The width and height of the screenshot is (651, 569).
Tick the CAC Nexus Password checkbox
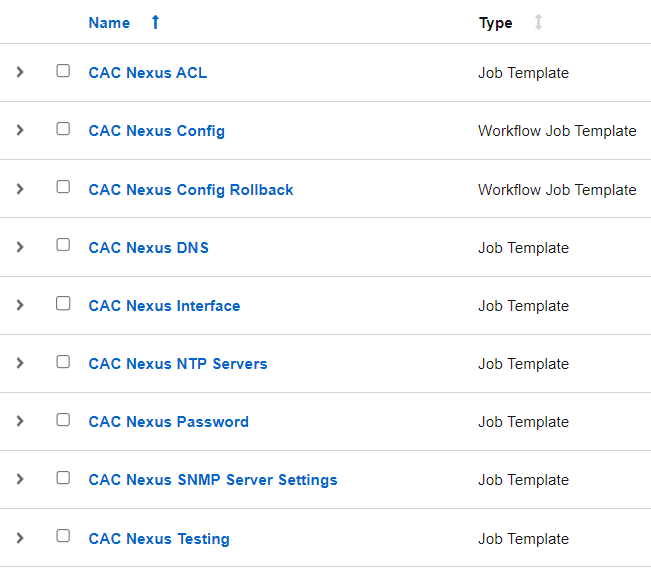pos(63,420)
